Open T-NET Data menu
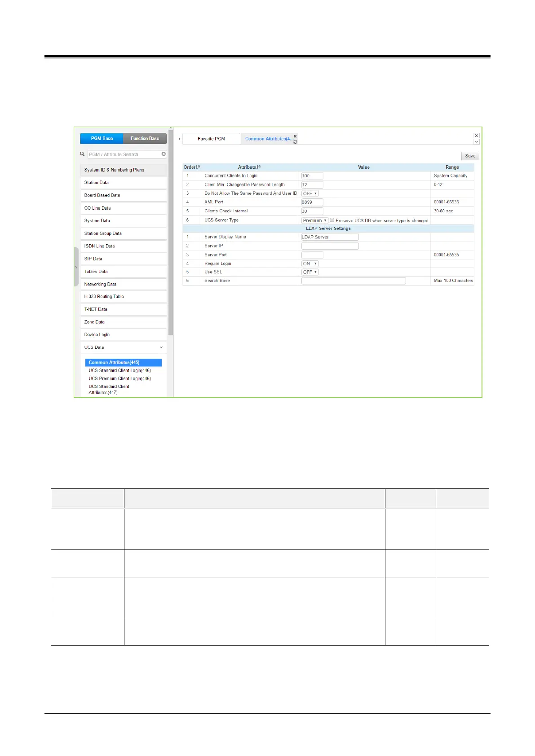The height and width of the screenshot is (756, 535). [123, 309]
